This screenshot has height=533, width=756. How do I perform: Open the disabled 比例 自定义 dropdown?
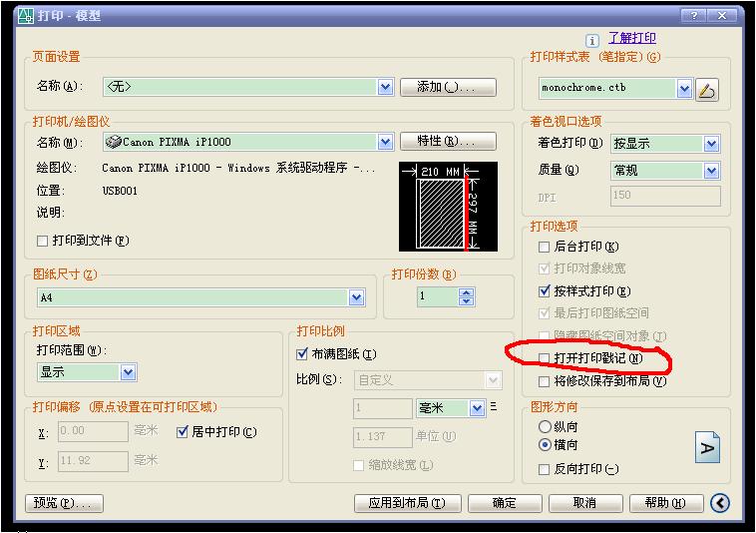pos(493,380)
